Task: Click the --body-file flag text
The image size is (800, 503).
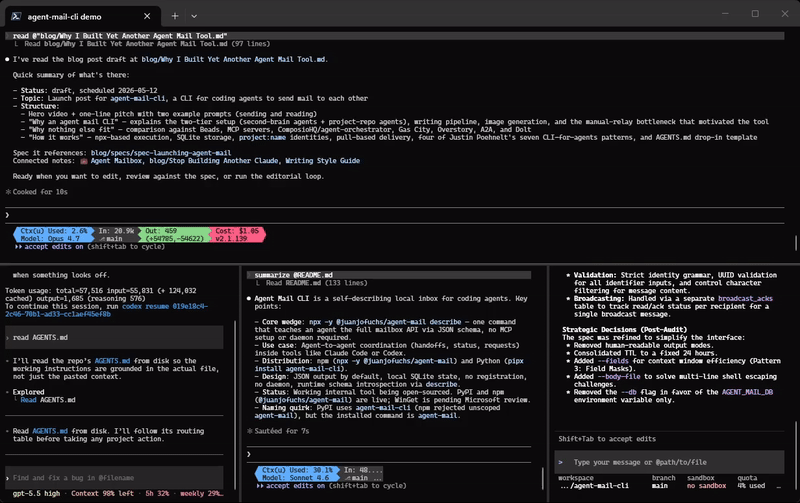Action: coord(620,376)
